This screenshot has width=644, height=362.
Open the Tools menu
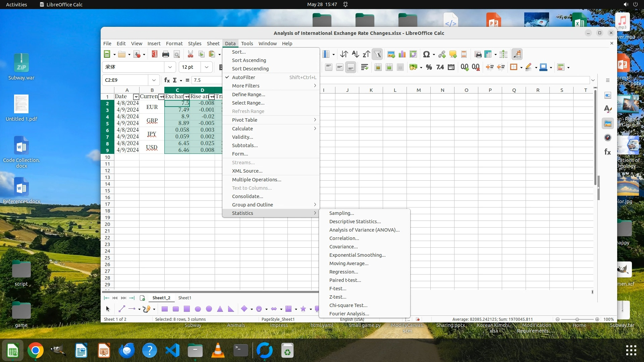[247, 44]
